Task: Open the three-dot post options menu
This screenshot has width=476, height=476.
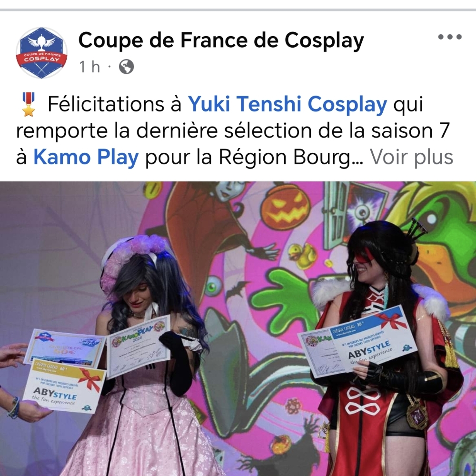Action: click(x=450, y=37)
